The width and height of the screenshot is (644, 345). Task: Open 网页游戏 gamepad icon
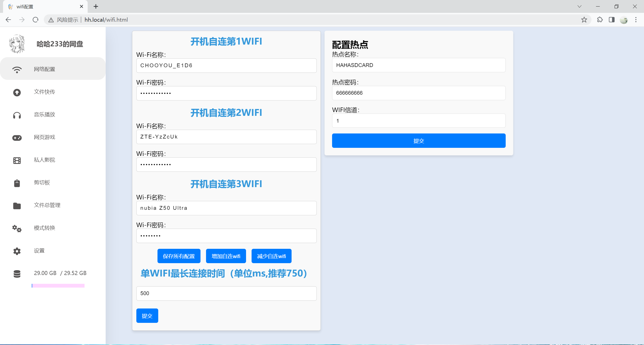pyautogui.click(x=17, y=138)
